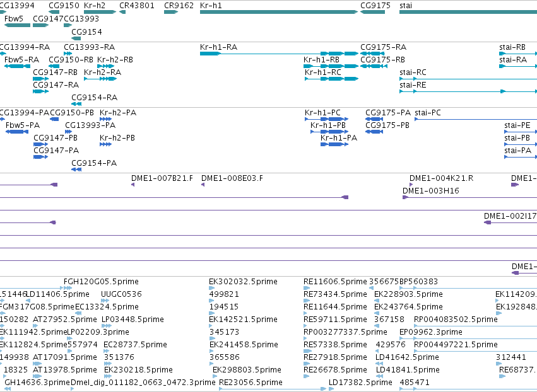The image size is (537, 392).
Task: Click the stai-RB transcript label
Action: (512, 47)
